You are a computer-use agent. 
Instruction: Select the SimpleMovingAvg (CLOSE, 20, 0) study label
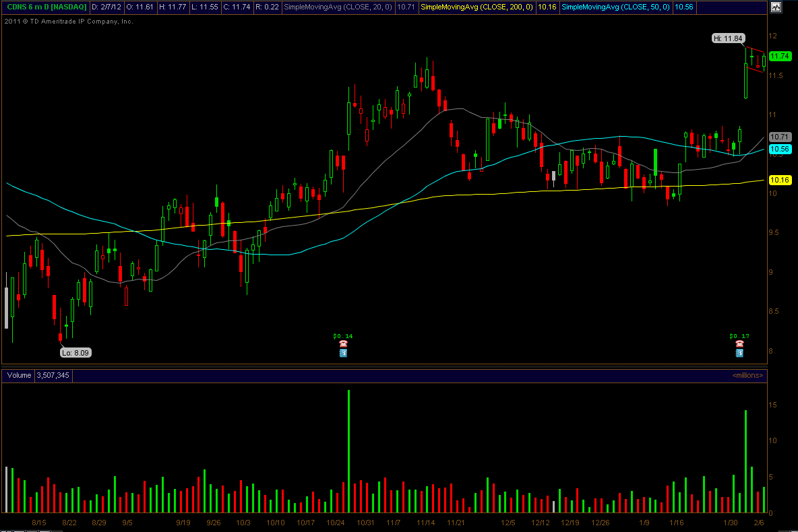pos(338,7)
